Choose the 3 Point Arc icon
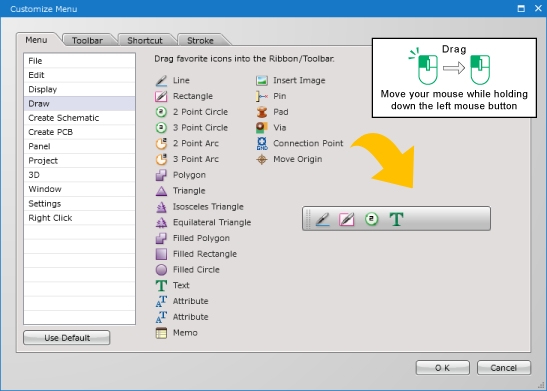Viewport: 547px width, 391px height. pos(161,159)
